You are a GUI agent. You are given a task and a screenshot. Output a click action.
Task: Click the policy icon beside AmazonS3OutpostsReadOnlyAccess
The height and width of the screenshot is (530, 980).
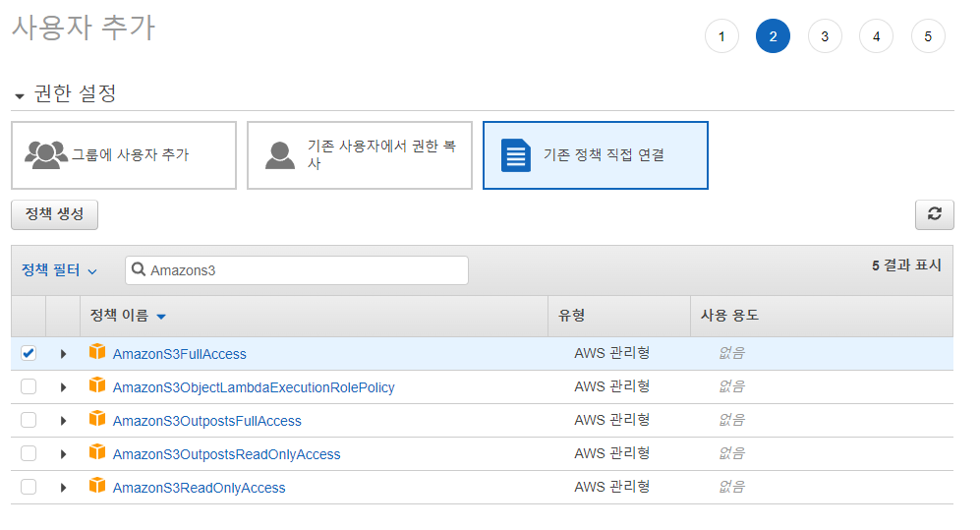pos(97,452)
